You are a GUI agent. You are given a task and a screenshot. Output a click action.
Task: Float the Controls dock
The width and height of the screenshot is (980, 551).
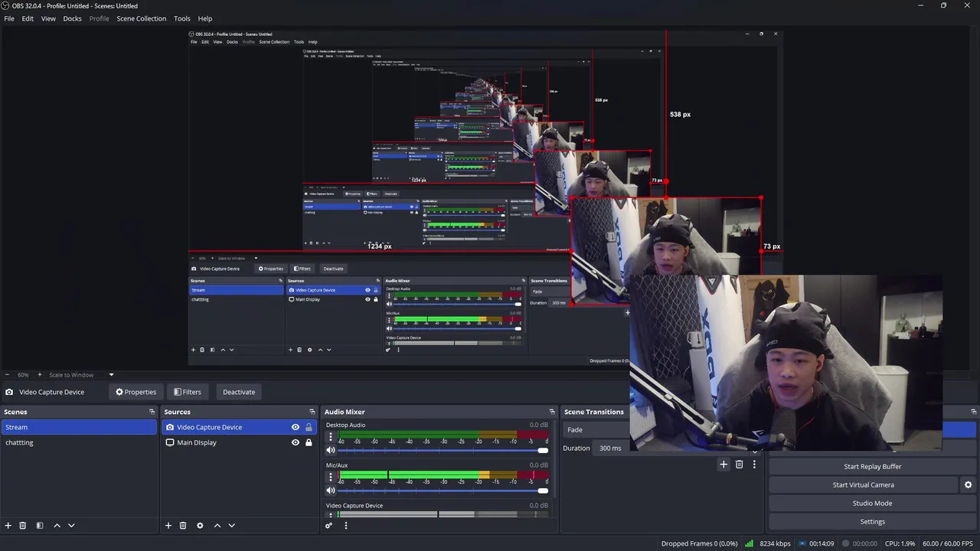pos(973,412)
